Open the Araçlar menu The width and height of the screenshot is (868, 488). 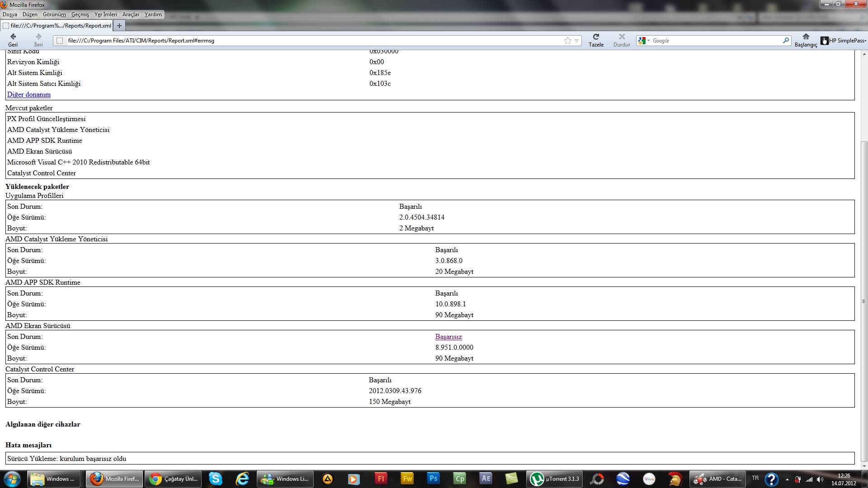(x=131, y=14)
